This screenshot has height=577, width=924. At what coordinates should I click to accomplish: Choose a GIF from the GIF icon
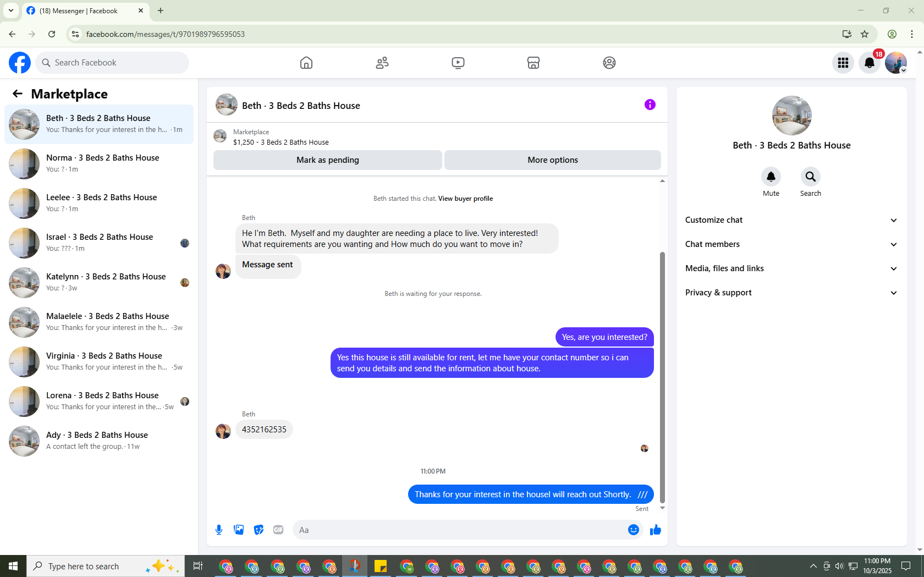coord(278,530)
